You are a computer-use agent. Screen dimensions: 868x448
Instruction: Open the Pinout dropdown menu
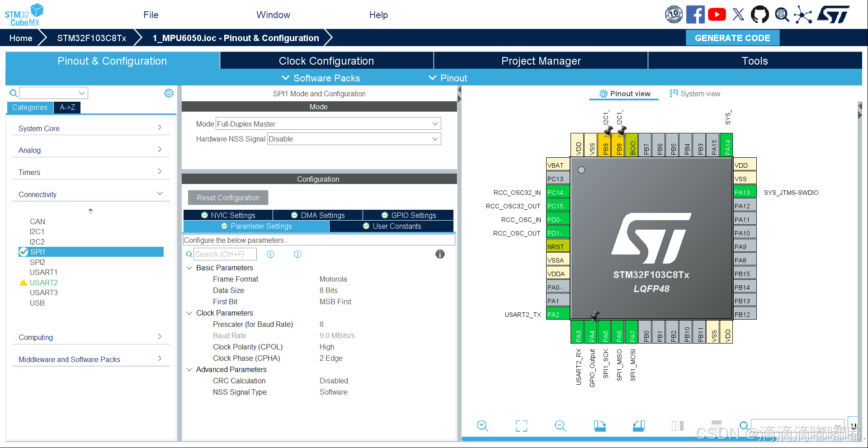pyautogui.click(x=448, y=78)
